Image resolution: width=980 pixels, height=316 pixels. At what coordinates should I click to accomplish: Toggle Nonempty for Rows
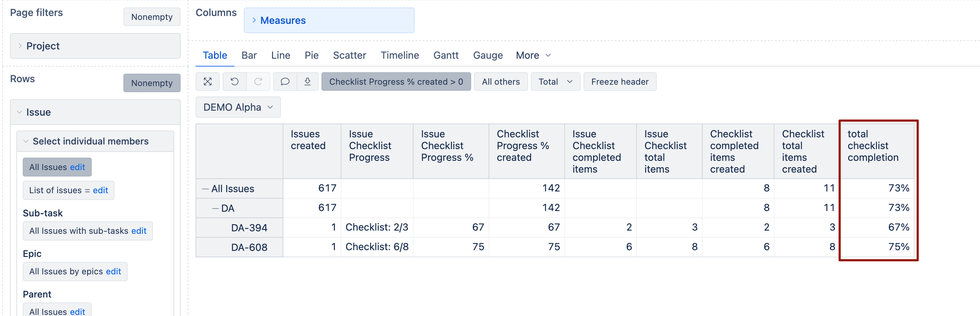tap(152, 83)
